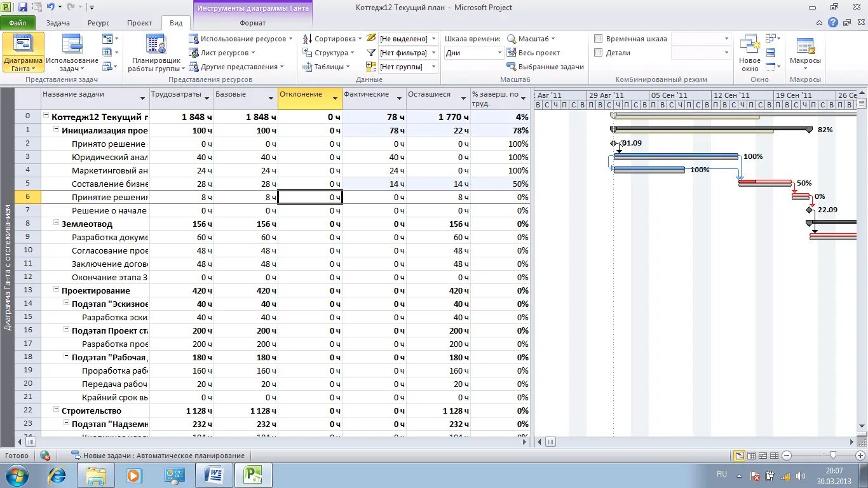Click the zoom slider handle in status bar
Screen dimensions: 868x488
tap(833, 456)
